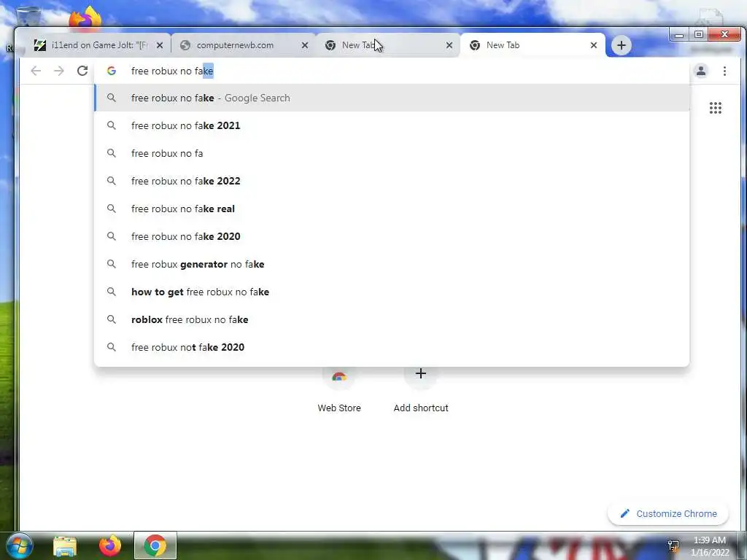
Task: Choose suggestion 'free robux no fake 2022'
Action: coord(392,181)
